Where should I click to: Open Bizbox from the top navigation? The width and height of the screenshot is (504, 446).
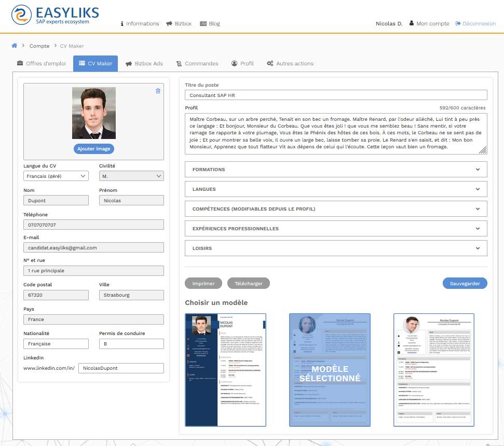coord(179,23)
